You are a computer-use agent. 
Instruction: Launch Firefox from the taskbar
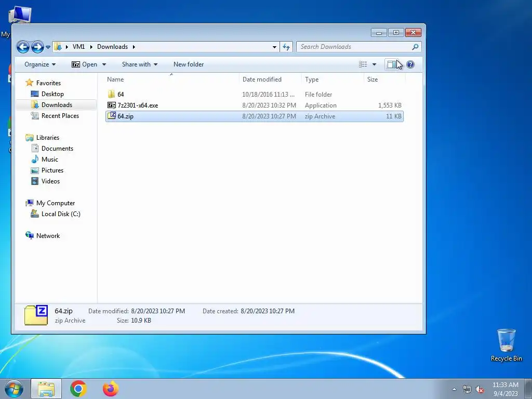coord(111,389)
